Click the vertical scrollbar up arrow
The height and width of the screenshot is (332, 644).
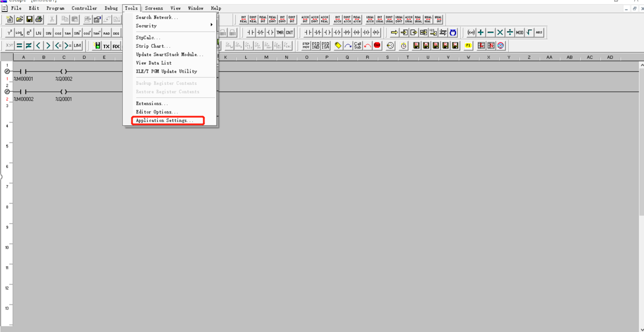pyautogui.click(x=641, y=65)
